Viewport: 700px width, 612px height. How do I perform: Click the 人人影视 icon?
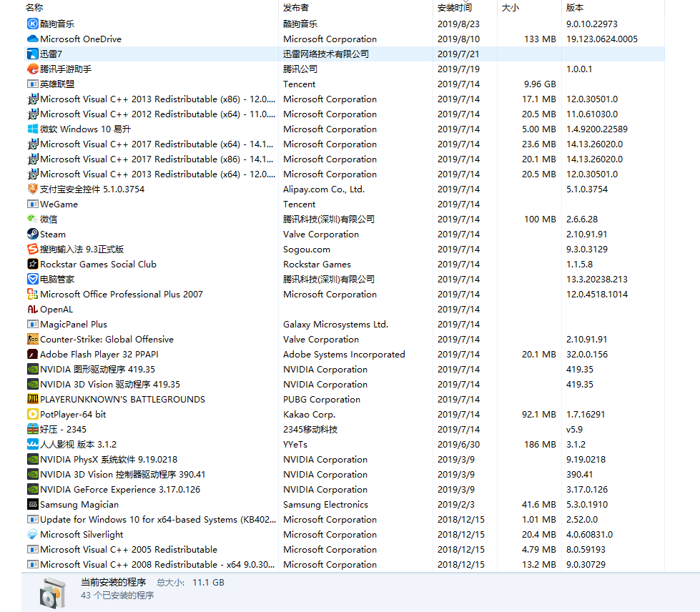pyautogui.click(x=33, y=445)
